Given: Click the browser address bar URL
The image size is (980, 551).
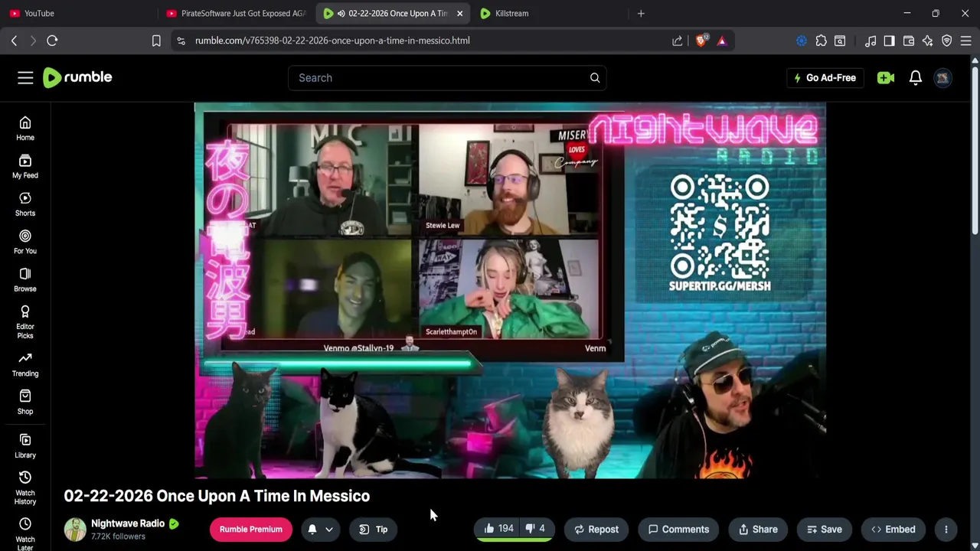Looking at the screenshot, I should click(x=332, y=41).
